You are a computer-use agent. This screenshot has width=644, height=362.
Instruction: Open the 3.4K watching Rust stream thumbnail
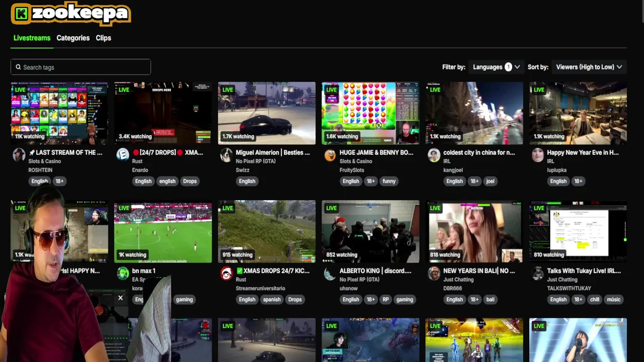tap(163, 113)
